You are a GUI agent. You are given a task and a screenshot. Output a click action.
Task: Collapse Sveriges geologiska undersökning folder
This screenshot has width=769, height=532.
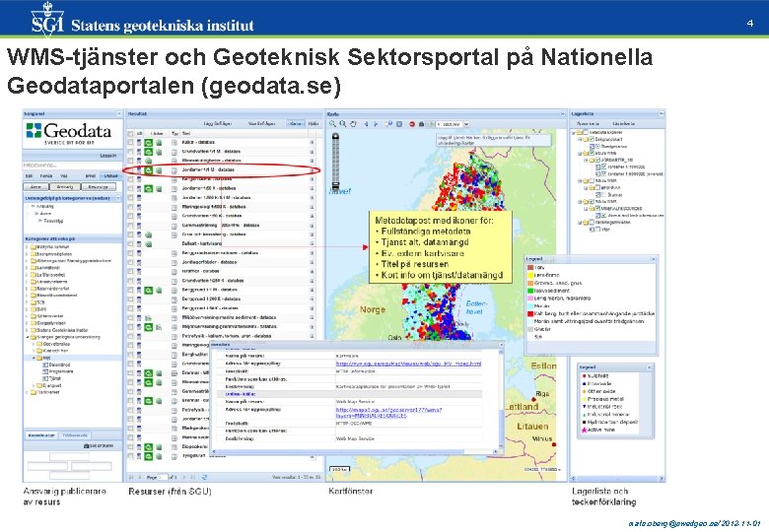coord(28,337)
